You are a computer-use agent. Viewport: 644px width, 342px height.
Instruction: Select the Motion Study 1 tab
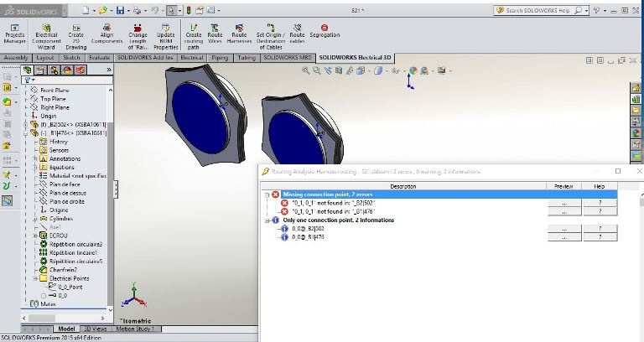135,329
